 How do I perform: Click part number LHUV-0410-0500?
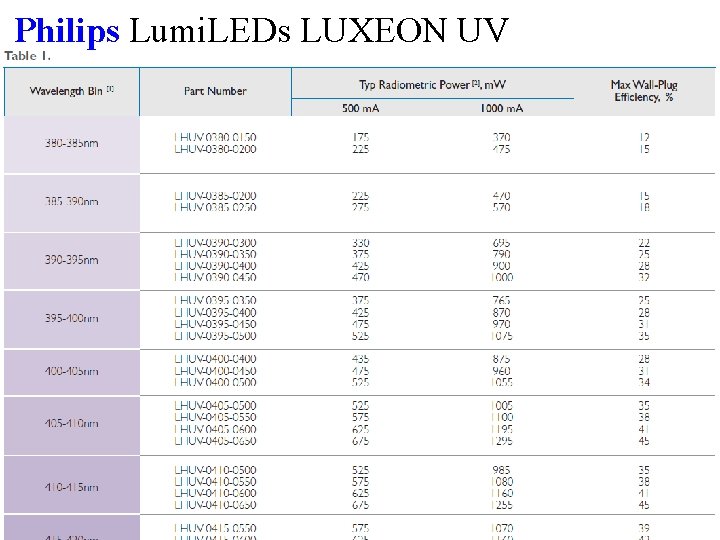[215, 470]
